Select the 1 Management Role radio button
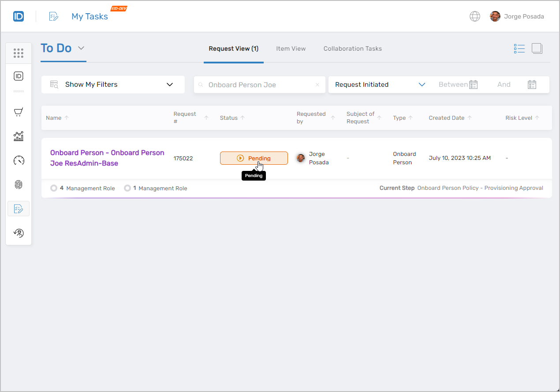The image size is (560, 392). pos(127,188)
